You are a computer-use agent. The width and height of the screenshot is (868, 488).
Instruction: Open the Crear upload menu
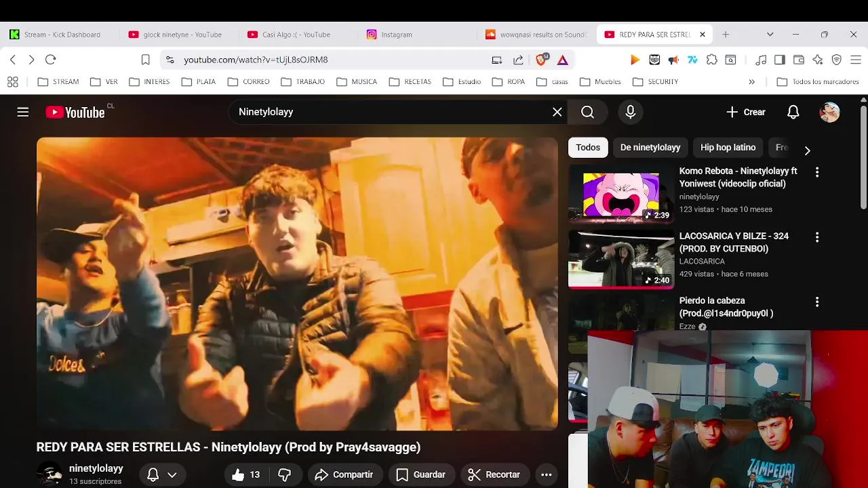[746, 112]
